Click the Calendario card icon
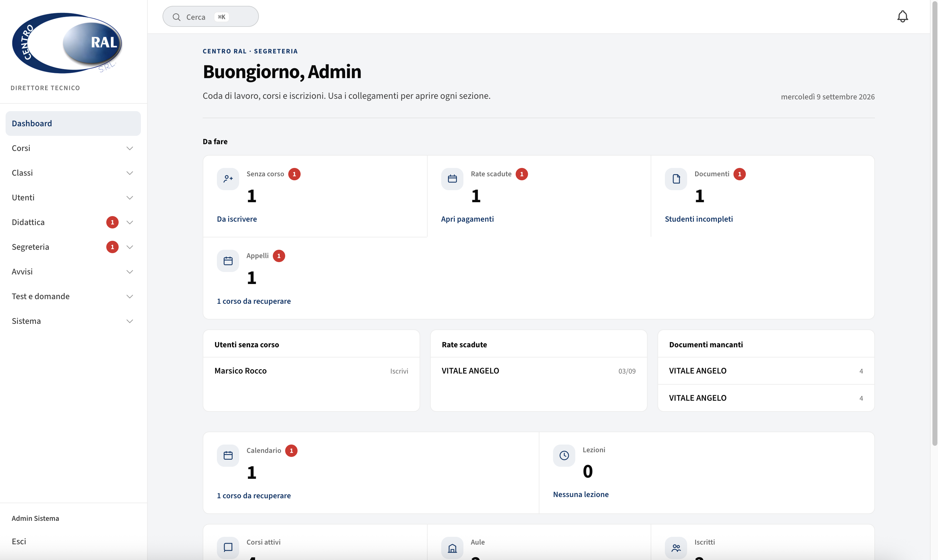938x560 pixels. coord(228,455)
